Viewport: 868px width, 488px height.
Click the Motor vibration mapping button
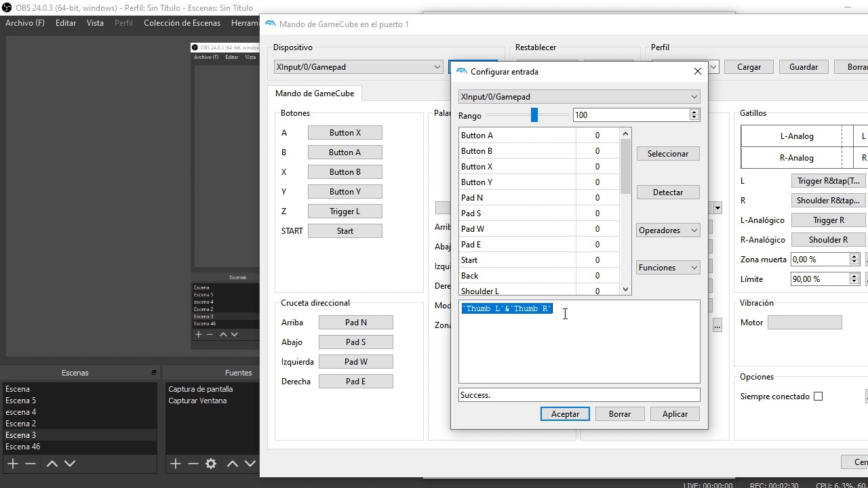805,323
